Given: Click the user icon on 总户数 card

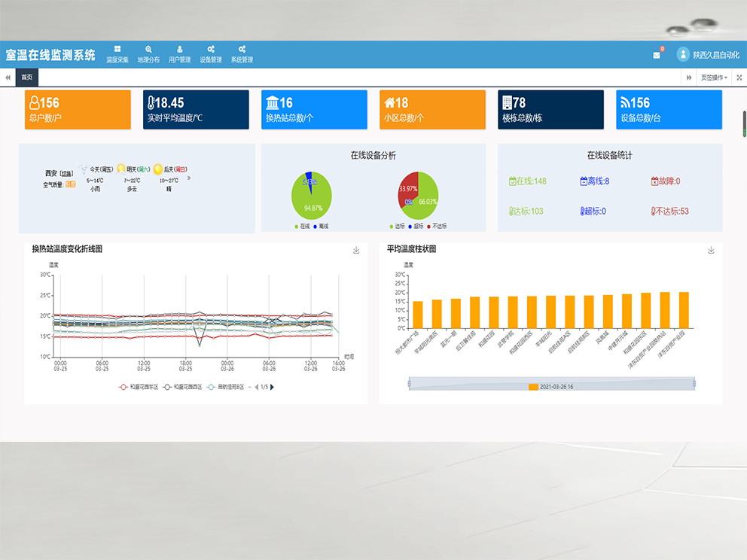Looking at the screenshot, I should 35,103.
